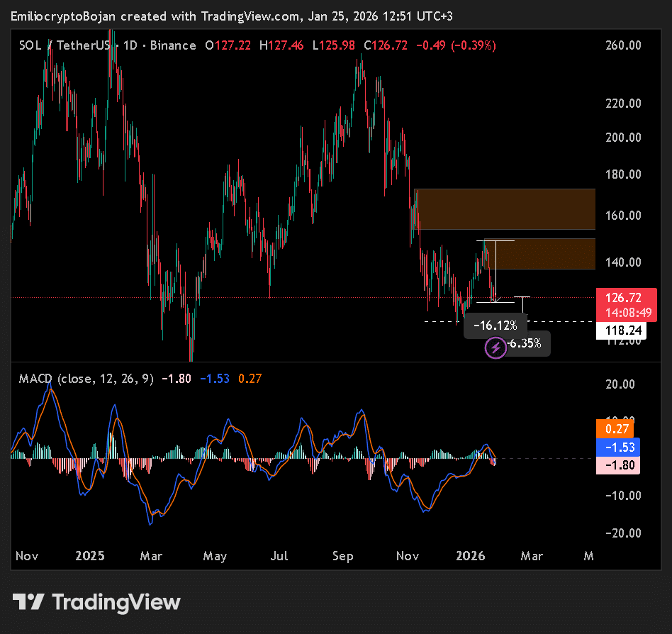
Task: Click the 2026 date label on time axis
Action: coord(470,556)
